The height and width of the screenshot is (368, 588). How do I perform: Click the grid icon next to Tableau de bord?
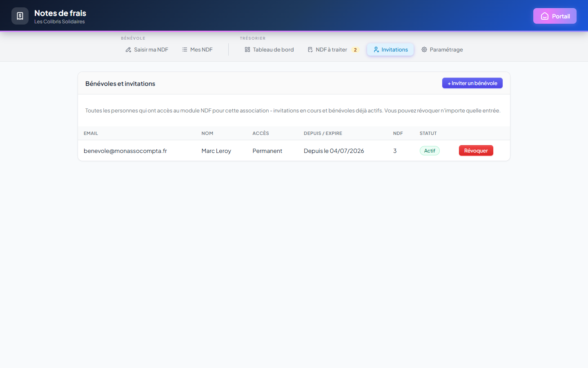(247, 49)
